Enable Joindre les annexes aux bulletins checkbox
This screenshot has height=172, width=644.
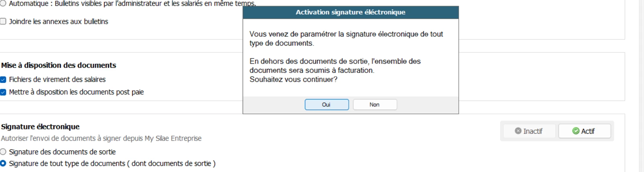click(3, 21)
